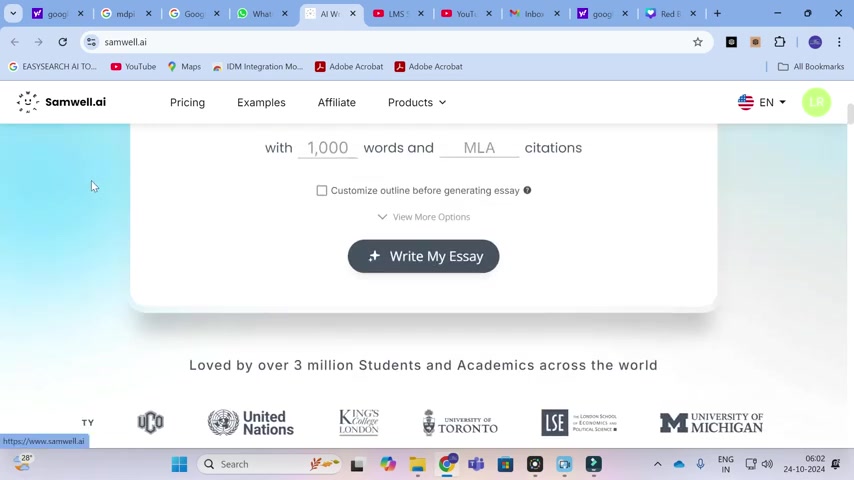Click the University of Toronto logo
Image resolution: width=854 pixels, height=480 pixels.
(460, 423)
